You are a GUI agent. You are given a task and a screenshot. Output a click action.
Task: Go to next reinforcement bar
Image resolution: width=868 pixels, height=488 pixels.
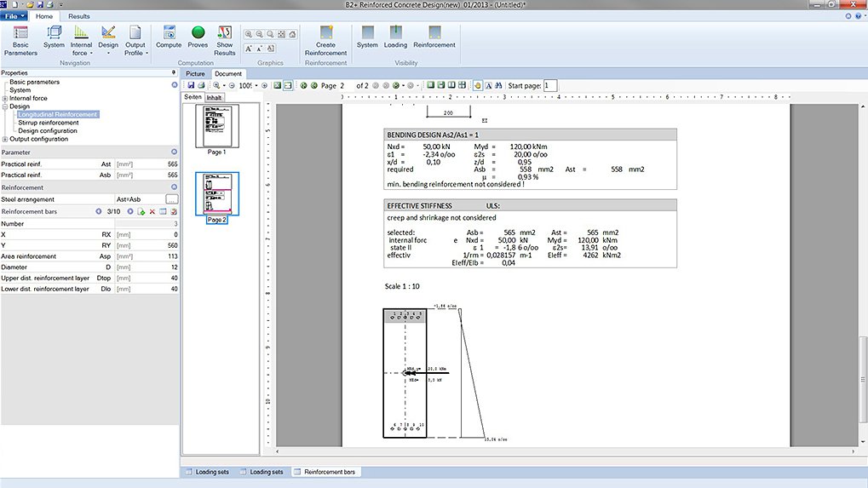[130, 211]
